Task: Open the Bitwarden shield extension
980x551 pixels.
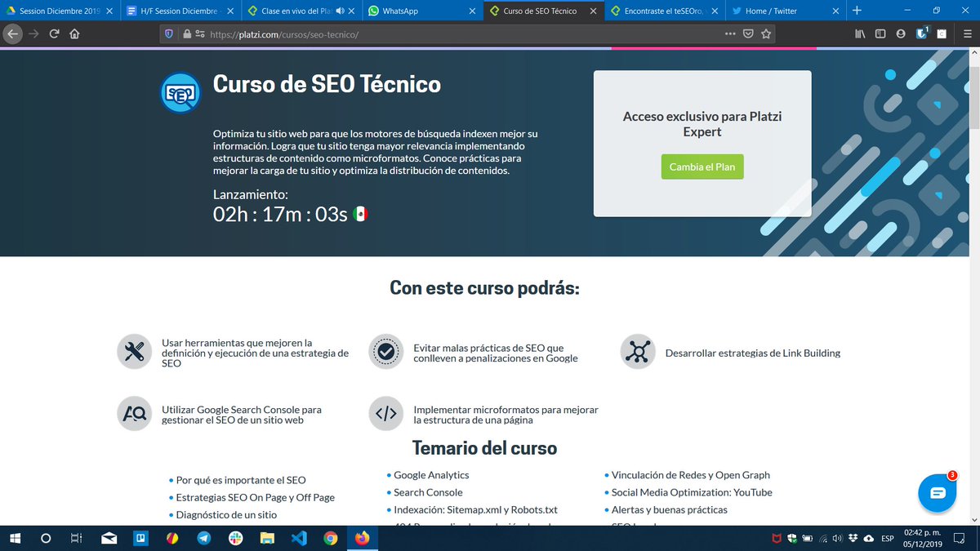Action: 922,34
